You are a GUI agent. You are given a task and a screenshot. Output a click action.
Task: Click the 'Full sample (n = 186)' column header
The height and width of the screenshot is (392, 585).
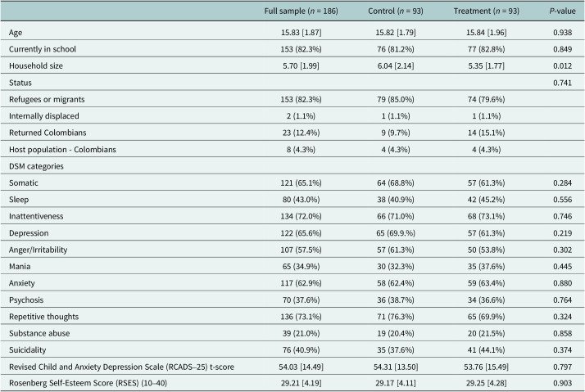pos(301,11)
